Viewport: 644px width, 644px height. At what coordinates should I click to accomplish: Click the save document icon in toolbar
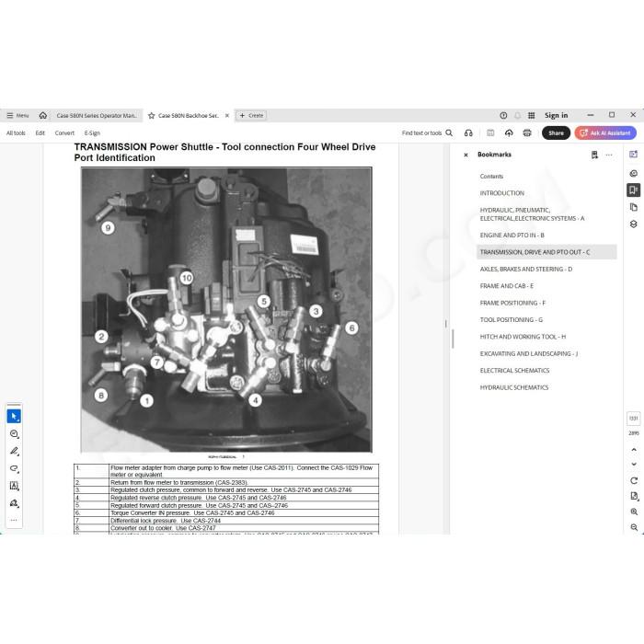tap(490, 133)
